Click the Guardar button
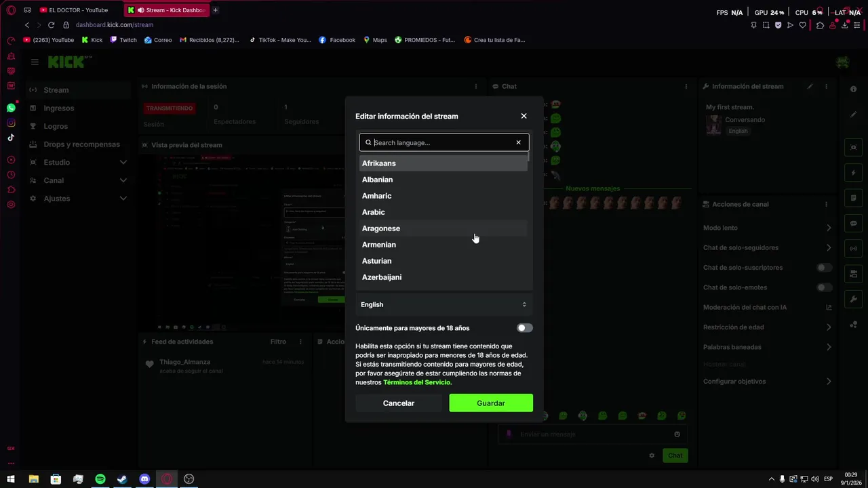This screenshot has width=868, height=488. tap(491, 403)
